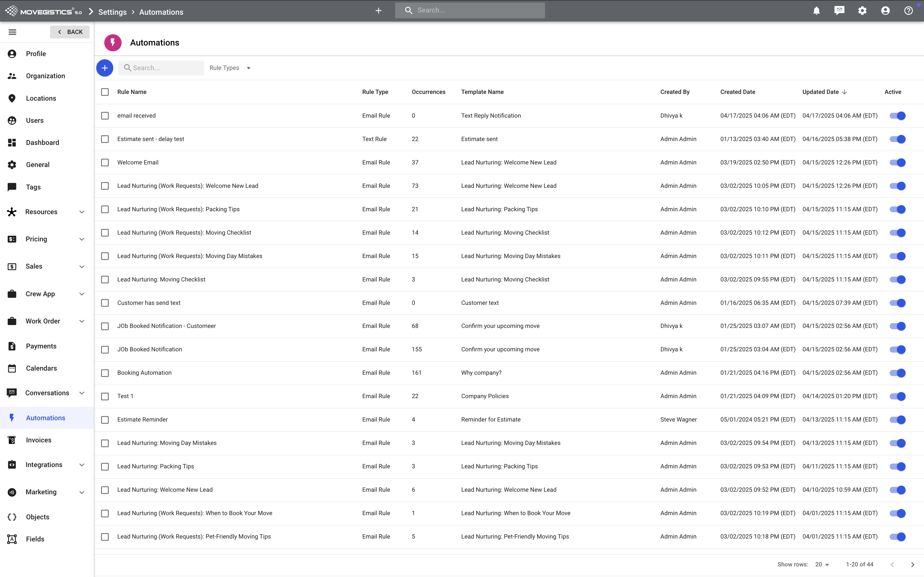924x577 pixels.
Task: Open the chat messages icon in top bar
Action: click(839, 11)
